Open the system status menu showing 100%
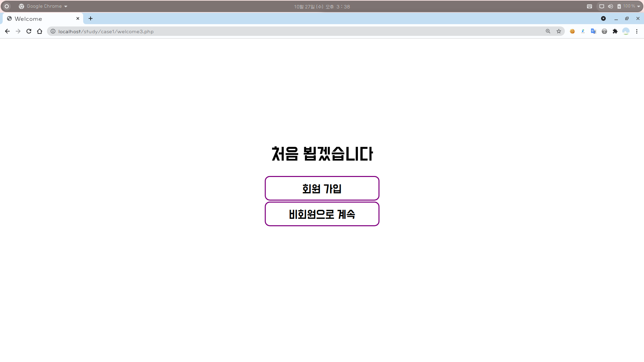 pos(629,6)
